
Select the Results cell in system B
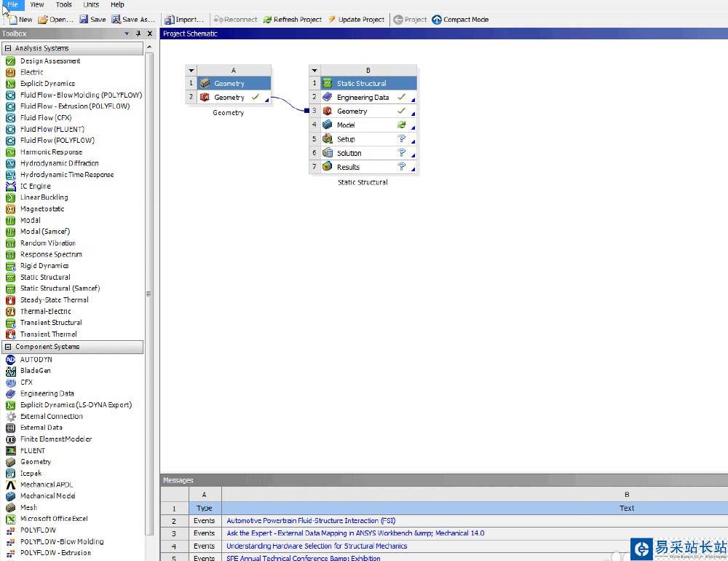[368, 167]
